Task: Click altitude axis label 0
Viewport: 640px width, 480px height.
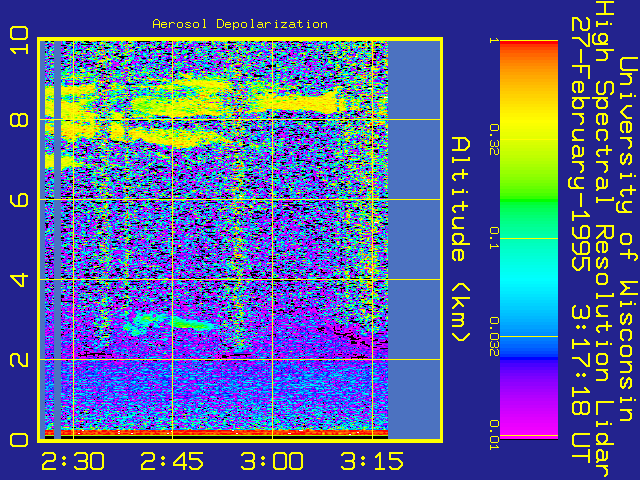Action: 20,440
